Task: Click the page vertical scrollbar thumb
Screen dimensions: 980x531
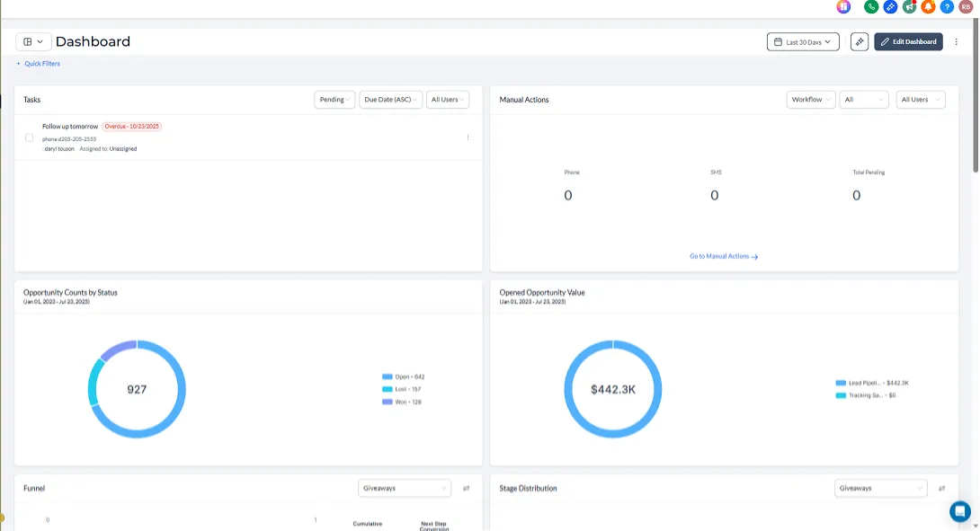Action: (x=976, y=93)
